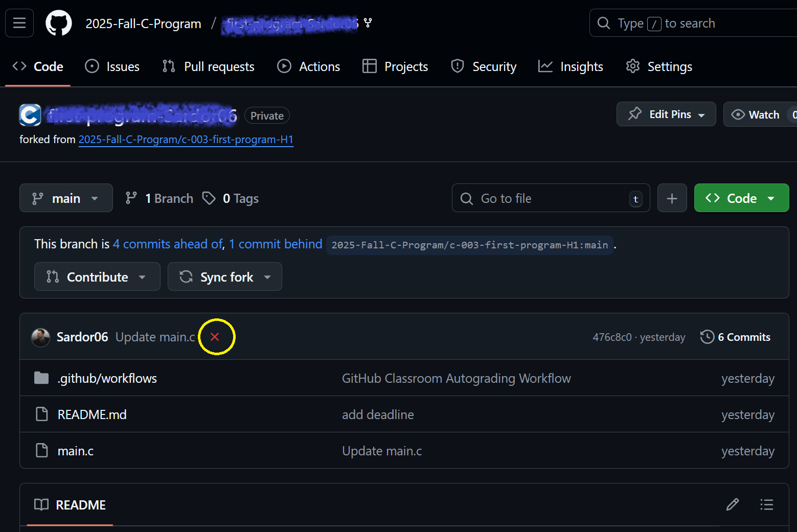797x532 pixels.
Task: Open the 4 commits ahead link
Action: point(168,244)
